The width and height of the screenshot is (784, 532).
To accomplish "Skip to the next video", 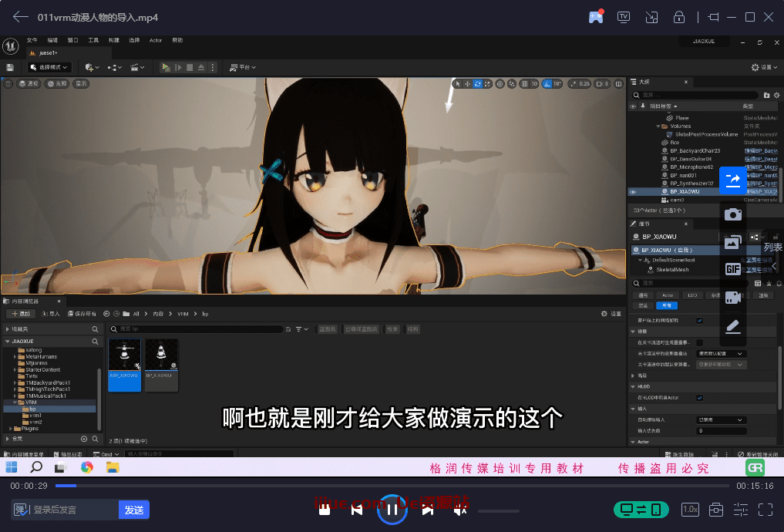I will coord(426,510).
